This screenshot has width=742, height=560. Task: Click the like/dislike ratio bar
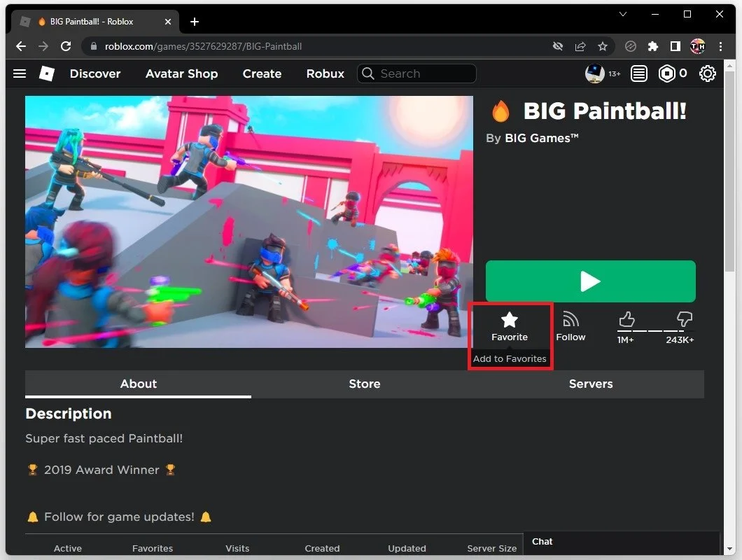coord(655,331)
